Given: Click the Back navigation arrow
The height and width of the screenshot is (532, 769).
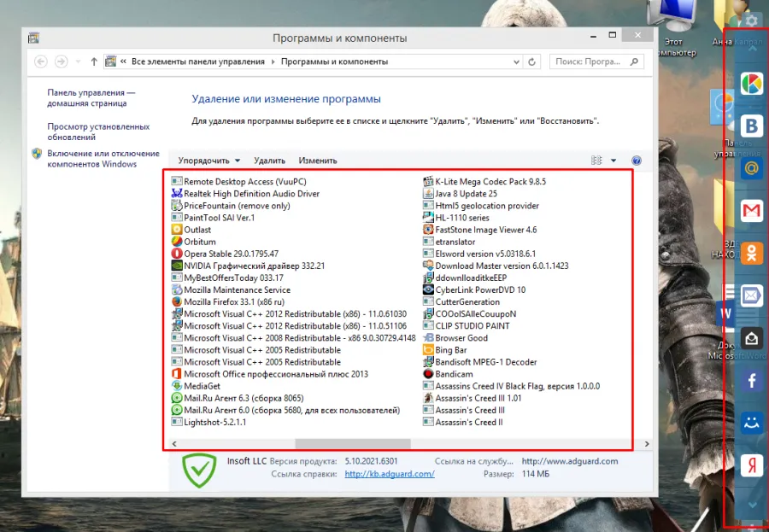Looking at the screenshot, I should click(41, 61).
